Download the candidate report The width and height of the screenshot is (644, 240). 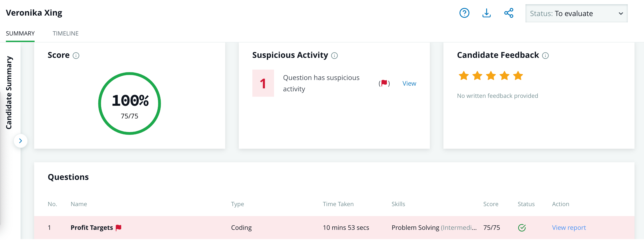pos(486,13)
